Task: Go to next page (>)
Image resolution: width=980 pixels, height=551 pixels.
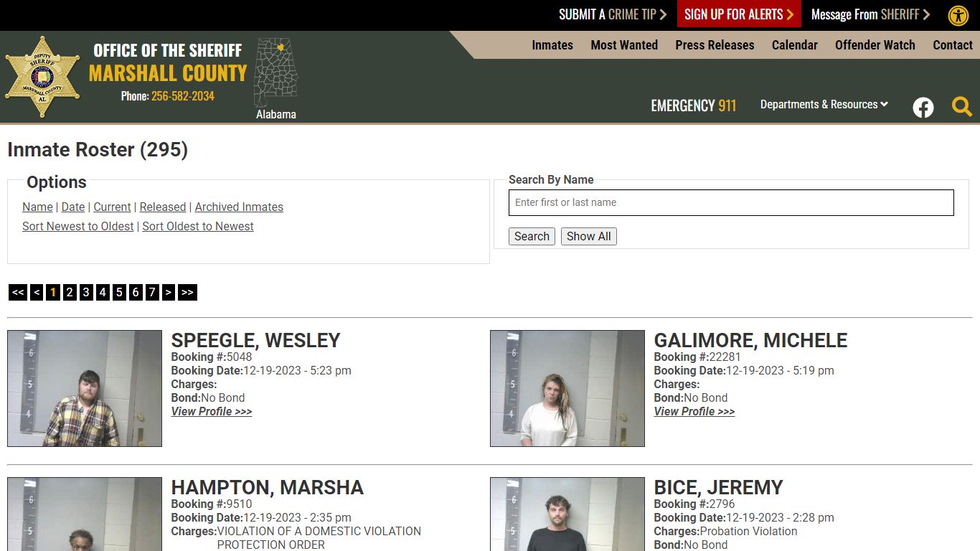Action: [169, 292]
